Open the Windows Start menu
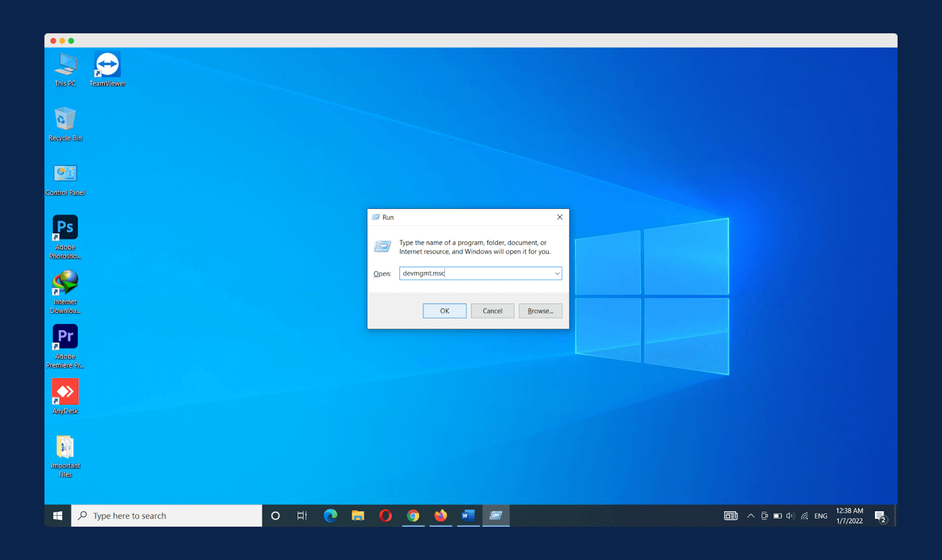This screenshot has width=942, height=560. click(58, 516)
